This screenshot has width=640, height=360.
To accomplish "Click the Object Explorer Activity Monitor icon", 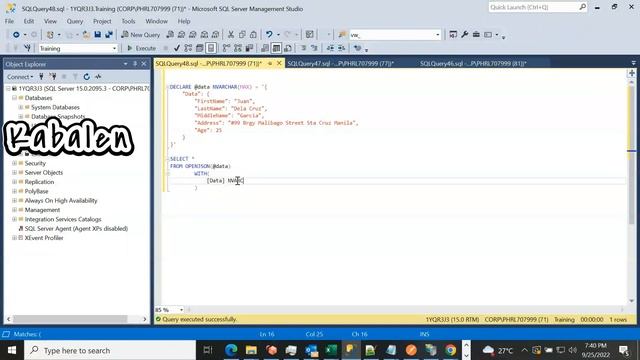I will tap(98, 77).
